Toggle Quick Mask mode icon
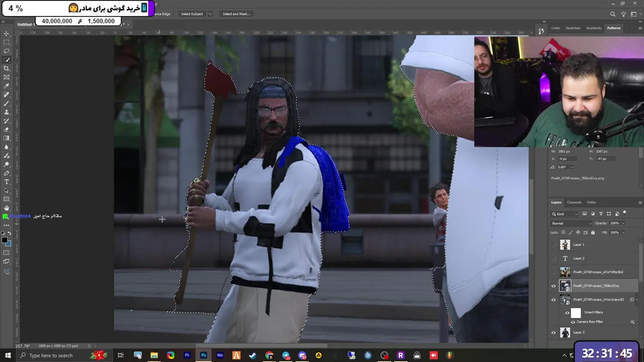Screen dimensions: 644x362 coord(7,253)
